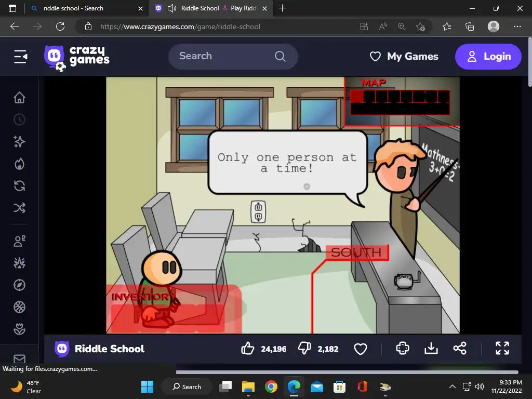Open the browser profile avatar

click(494, 26)
